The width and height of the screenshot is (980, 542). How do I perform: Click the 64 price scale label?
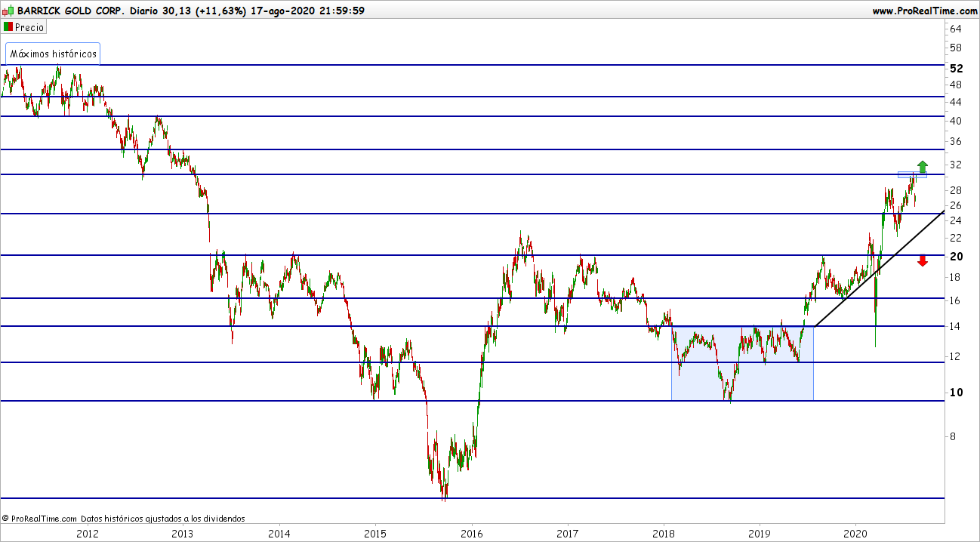click(955, 29)
